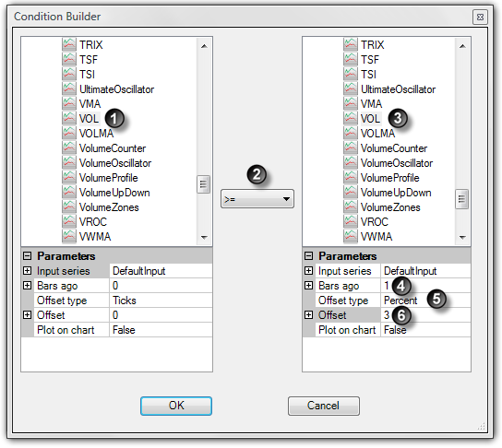The width and height of the screenshot is (502, 448).
Task: Click left list scroll up arrow
Action: click(x=204, y=46)
